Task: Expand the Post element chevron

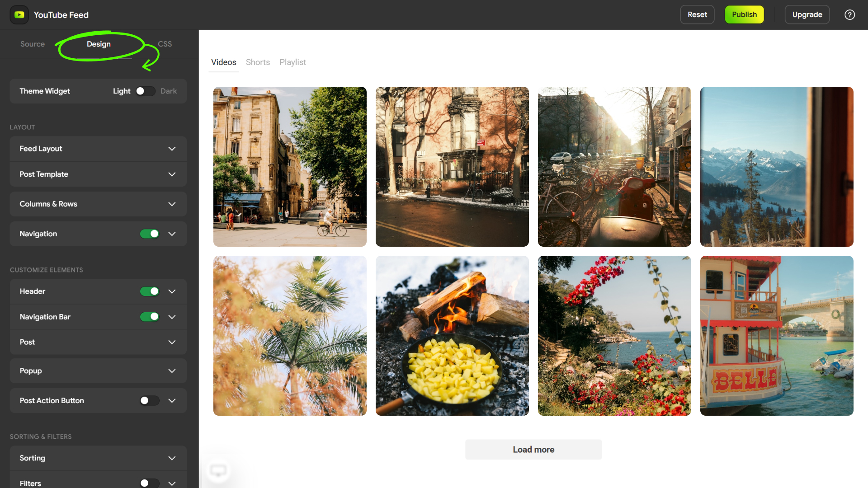Action: [x=172, y=343]
